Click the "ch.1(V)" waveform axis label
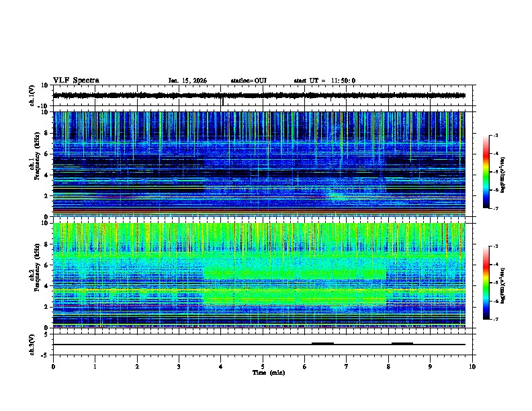Screen dimensions: 532x411 pos(32,95)
